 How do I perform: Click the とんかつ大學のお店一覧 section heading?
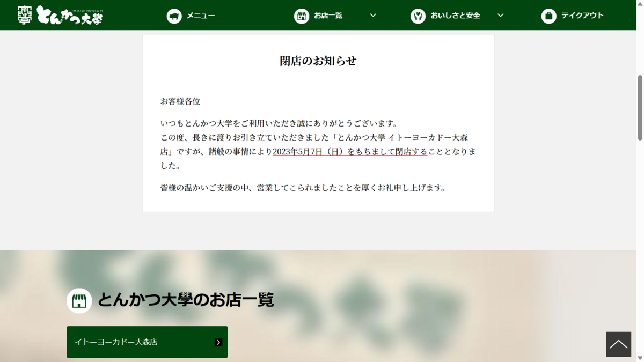[186, 300]
